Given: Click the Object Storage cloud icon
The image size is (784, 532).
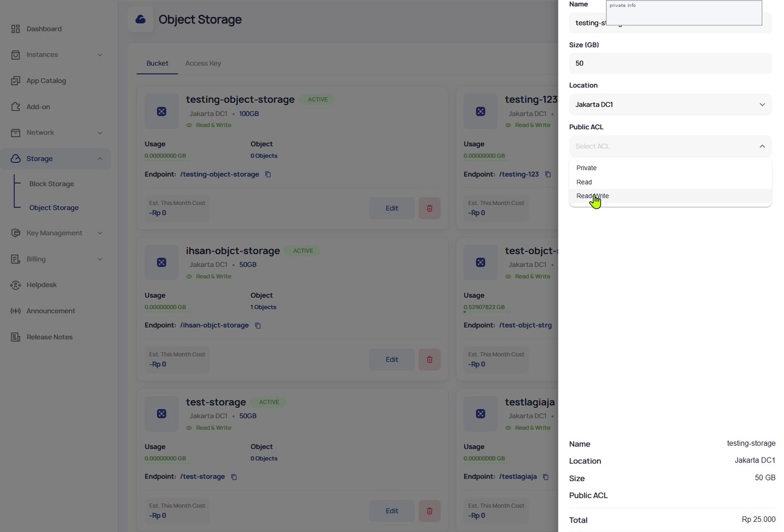Looking at the screenshot, I should 141,20.
